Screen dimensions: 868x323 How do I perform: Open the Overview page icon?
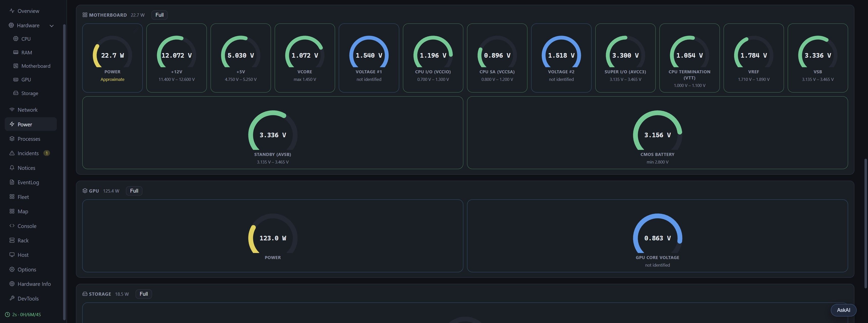point(12,11)
